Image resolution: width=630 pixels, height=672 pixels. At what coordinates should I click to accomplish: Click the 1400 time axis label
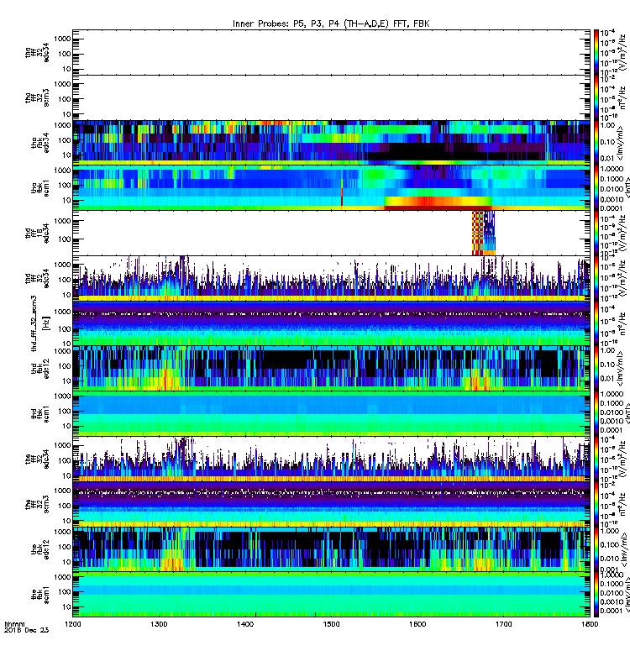245,624
